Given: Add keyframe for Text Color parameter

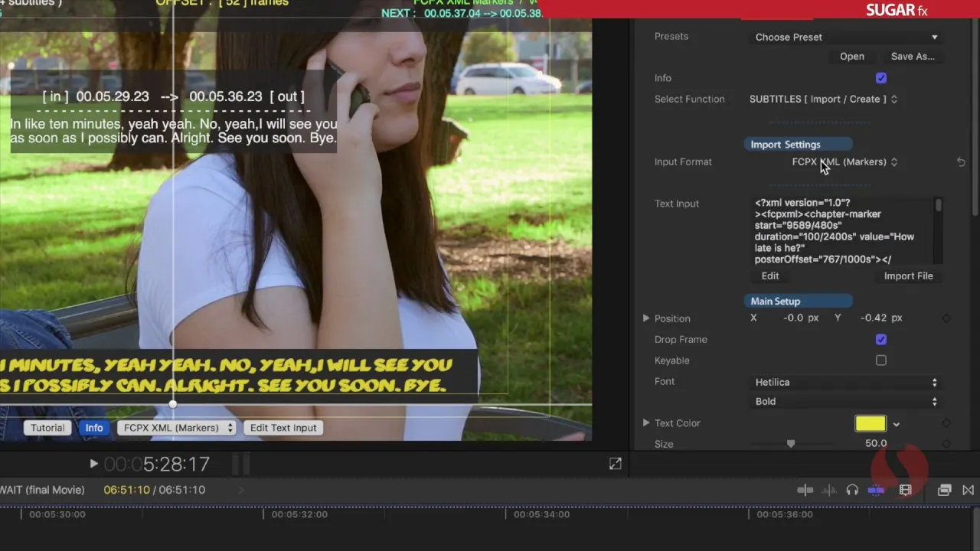Looking at the screenshot, I should point(946,423).
